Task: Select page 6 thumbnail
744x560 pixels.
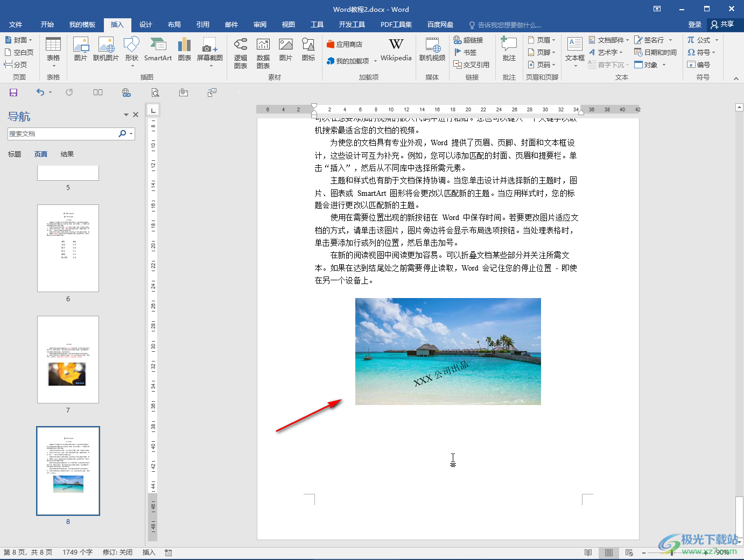Action: [68, 248]
